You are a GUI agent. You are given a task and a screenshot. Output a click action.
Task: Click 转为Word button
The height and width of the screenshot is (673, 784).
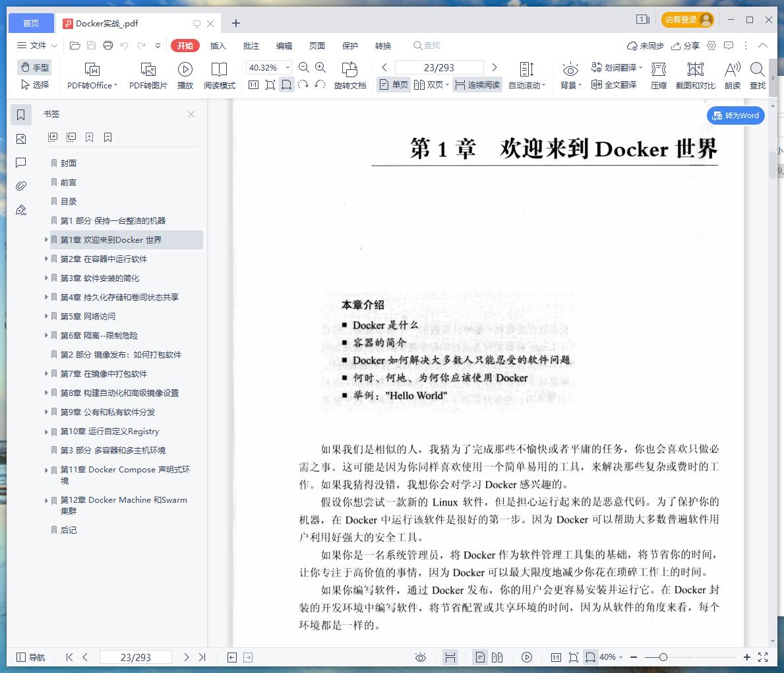point(735,115)
